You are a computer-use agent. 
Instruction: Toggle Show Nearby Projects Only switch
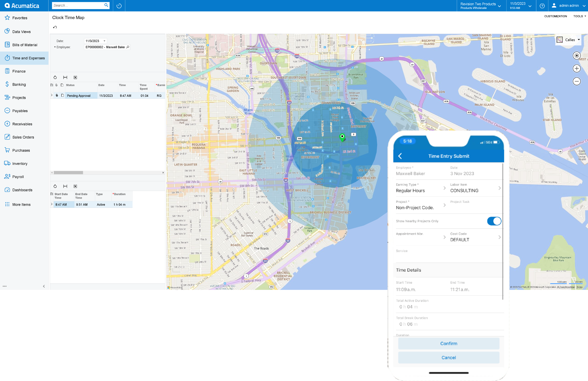click(494, 221)
